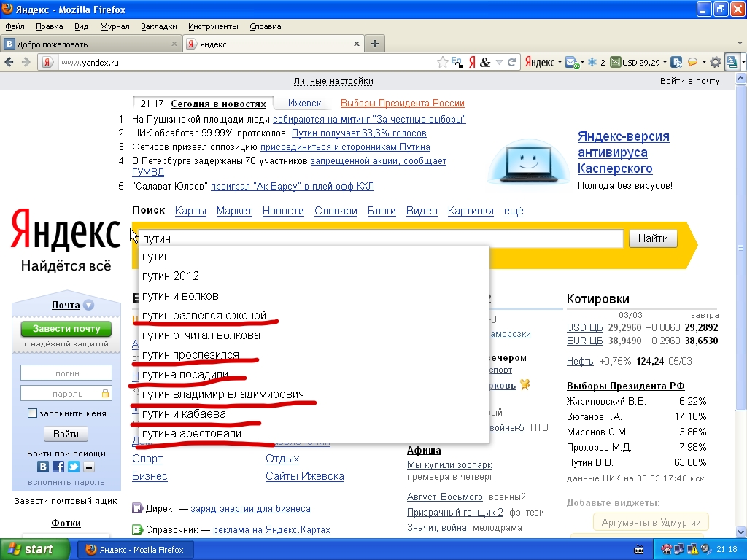Image resolution: width=747 pixels, height=560 pixels.
Task: Open Личные настройки link
Action: click(333, 81)
